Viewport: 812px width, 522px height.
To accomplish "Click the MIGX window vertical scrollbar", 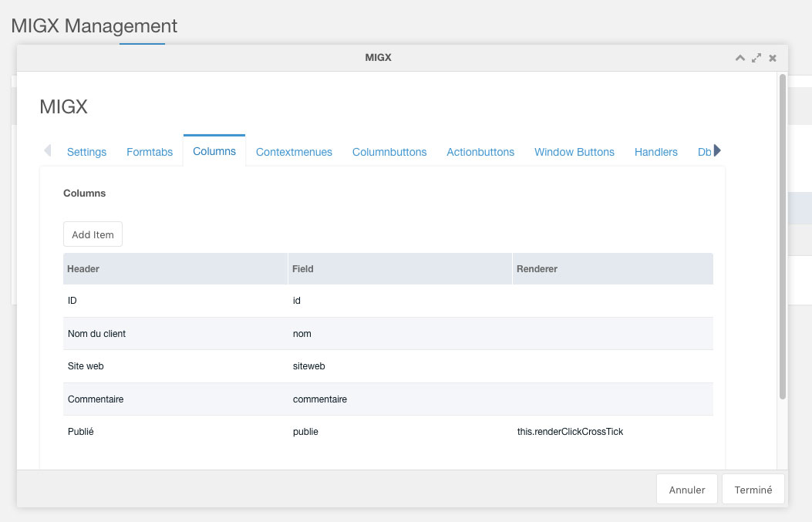I will 783,237.
